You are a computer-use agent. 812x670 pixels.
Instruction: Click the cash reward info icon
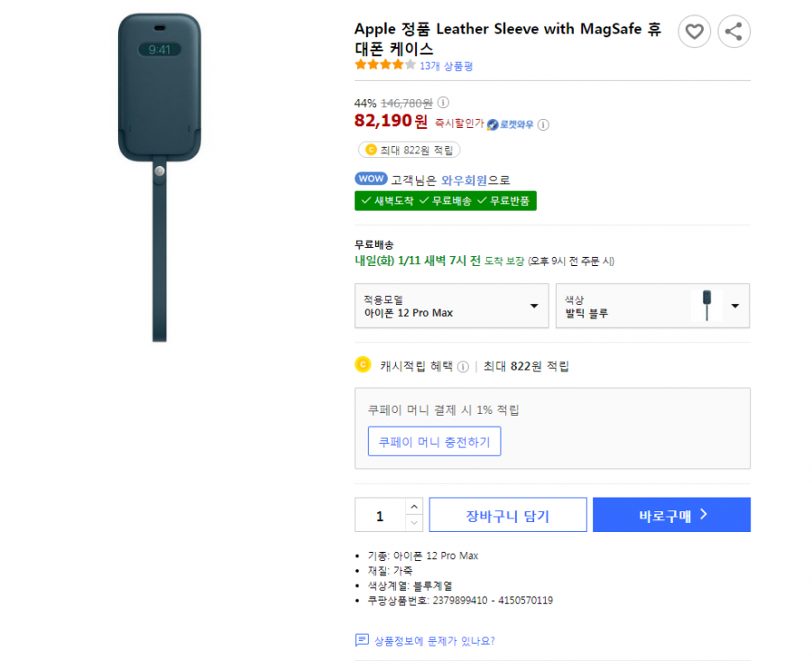click(463, 367)
